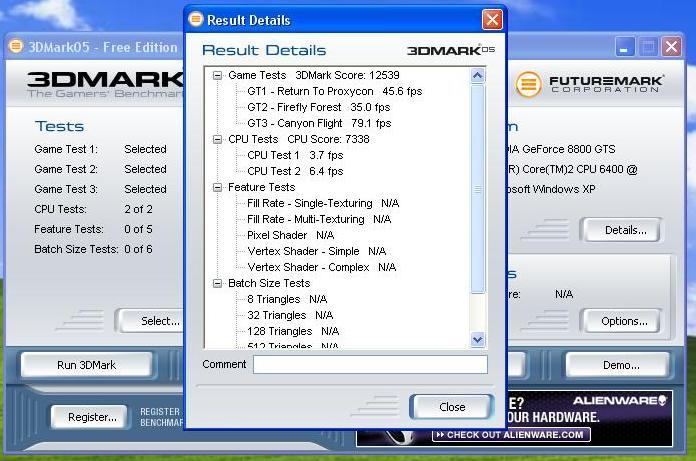Click the Batch Size Tests node label
The height and width of the screenshot is (461, 696).
click(x=269, y=283)
